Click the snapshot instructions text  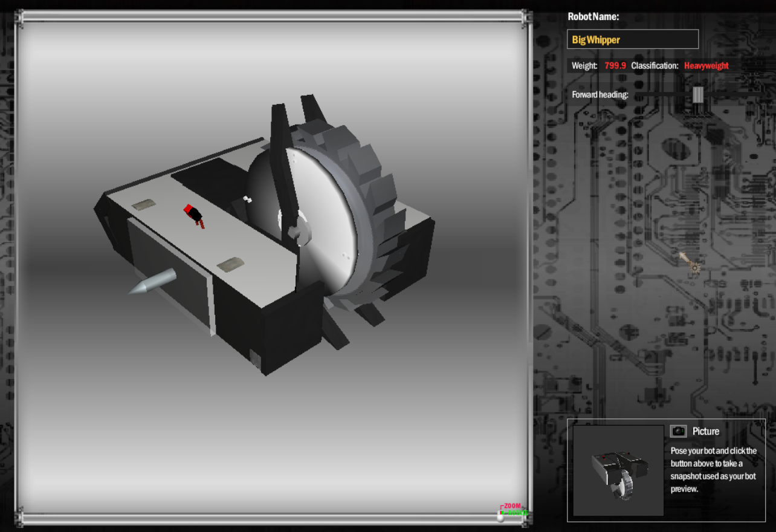714,470
